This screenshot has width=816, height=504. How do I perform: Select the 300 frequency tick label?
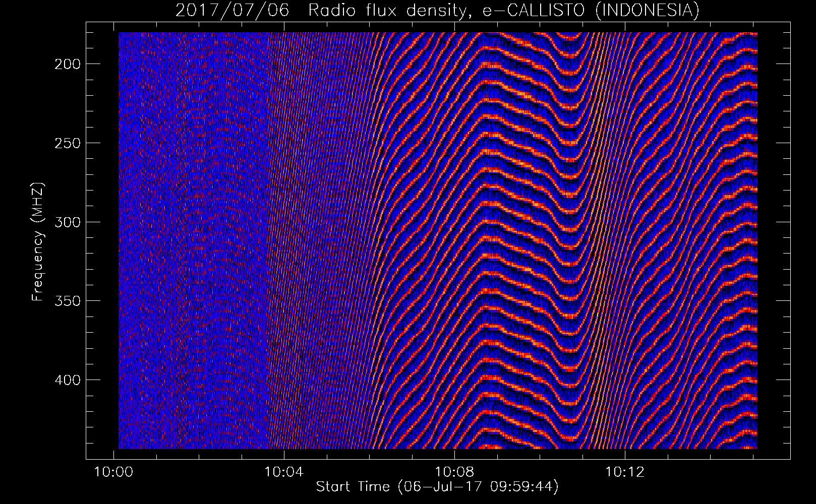(67, 222)
